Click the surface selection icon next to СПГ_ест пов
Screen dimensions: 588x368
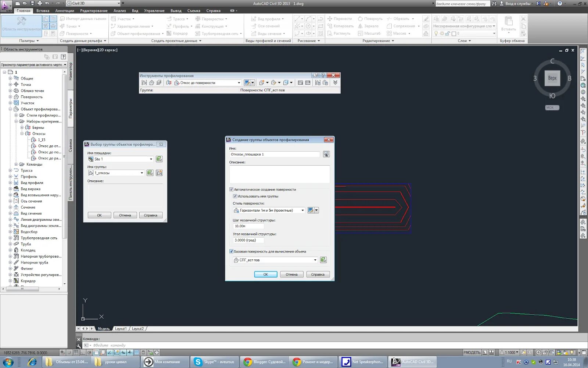(324, 260)
